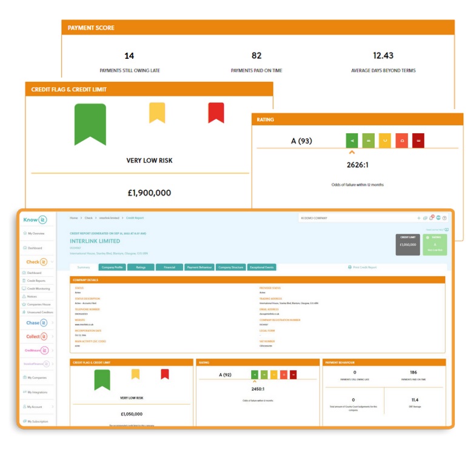The height and width of the screenshot is (458, 476).
Task: Click the 11.4 DBT average value
Action: pyautogui.click(x=415, y=400)
